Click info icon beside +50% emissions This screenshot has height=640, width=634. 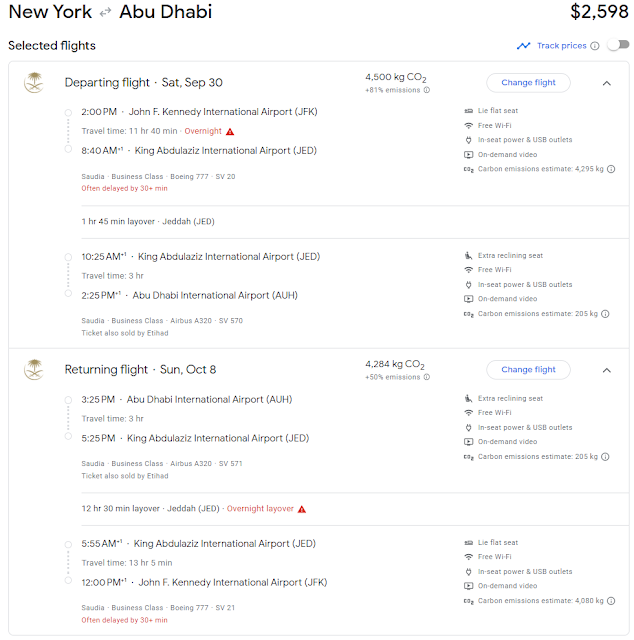[x=427, y=377]
